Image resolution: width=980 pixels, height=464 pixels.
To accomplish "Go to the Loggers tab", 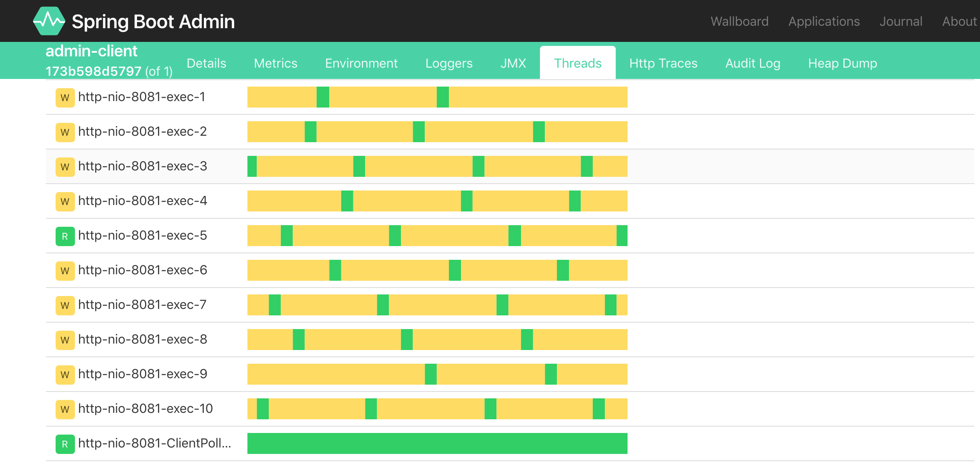I will [x=449, y=63].
